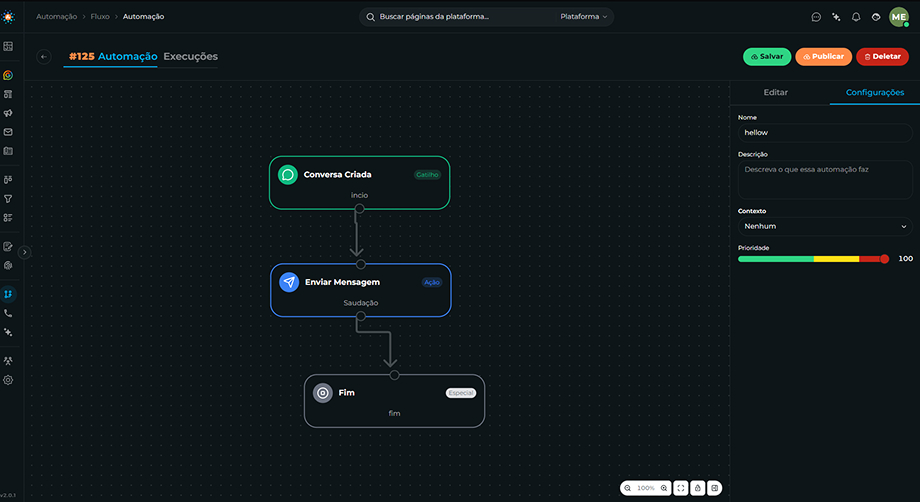
Task: Open the envelope mail sidebar icon
Action: (x=8, y=132)
